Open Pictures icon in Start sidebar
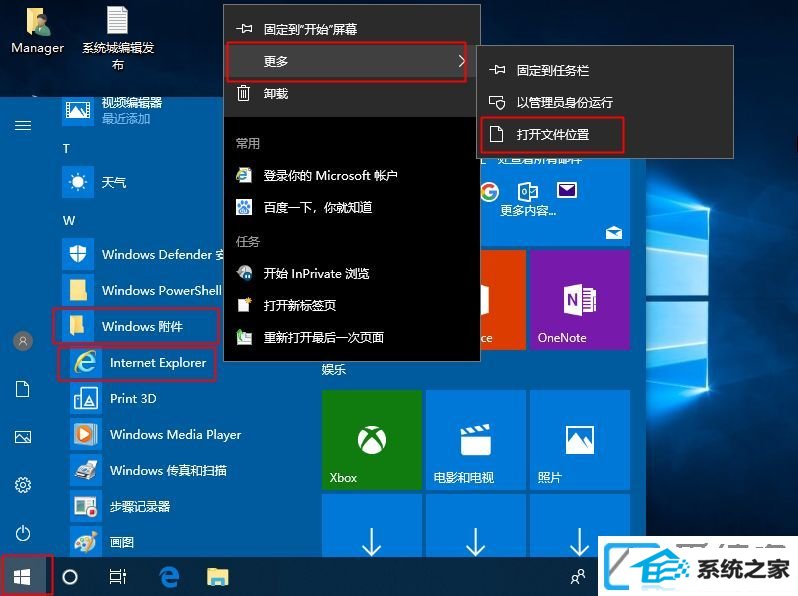 [23, 437]
